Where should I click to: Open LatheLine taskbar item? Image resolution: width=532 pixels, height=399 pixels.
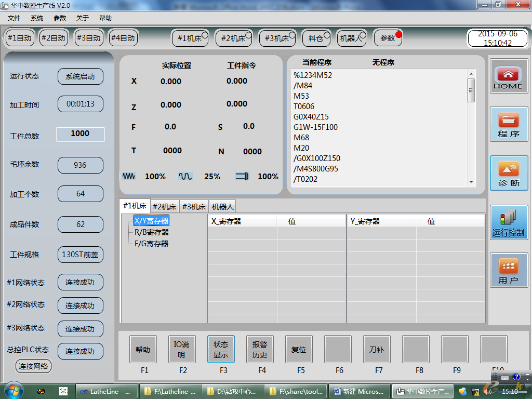coord(107,391)
